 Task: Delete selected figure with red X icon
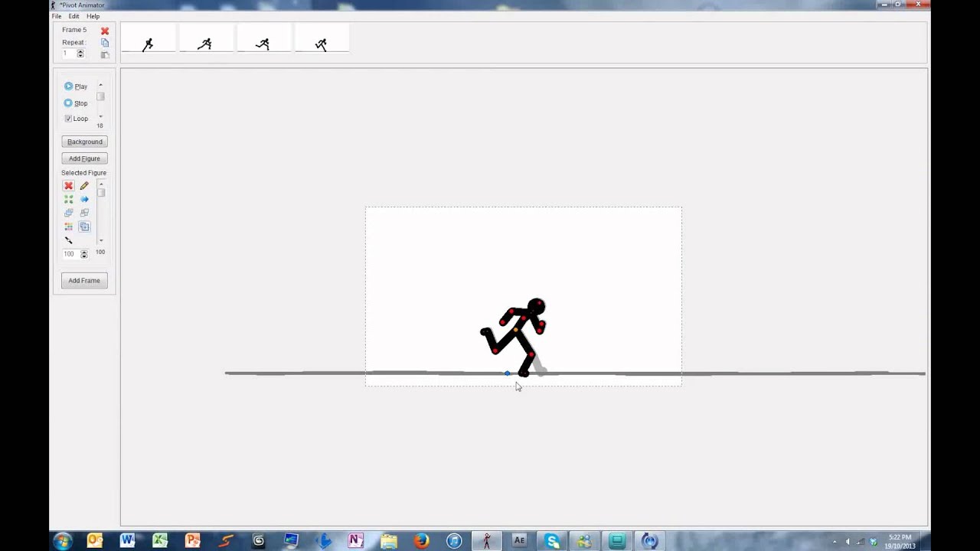coord(68,186)
